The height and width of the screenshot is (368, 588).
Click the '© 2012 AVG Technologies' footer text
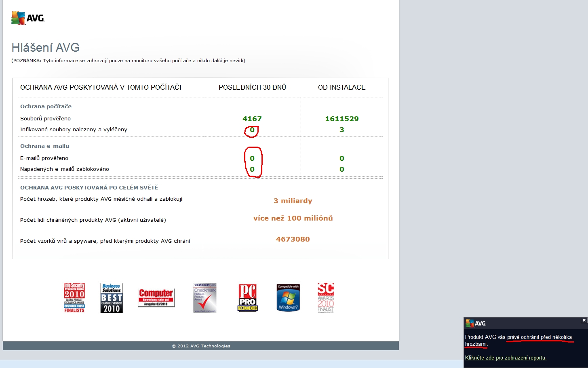(x=201, y=346)
